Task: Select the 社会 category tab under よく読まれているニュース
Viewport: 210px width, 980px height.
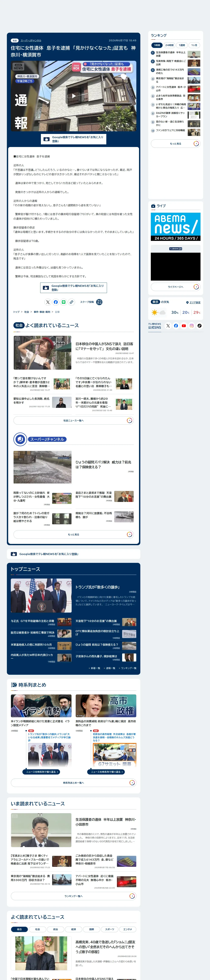Action: 37,929
